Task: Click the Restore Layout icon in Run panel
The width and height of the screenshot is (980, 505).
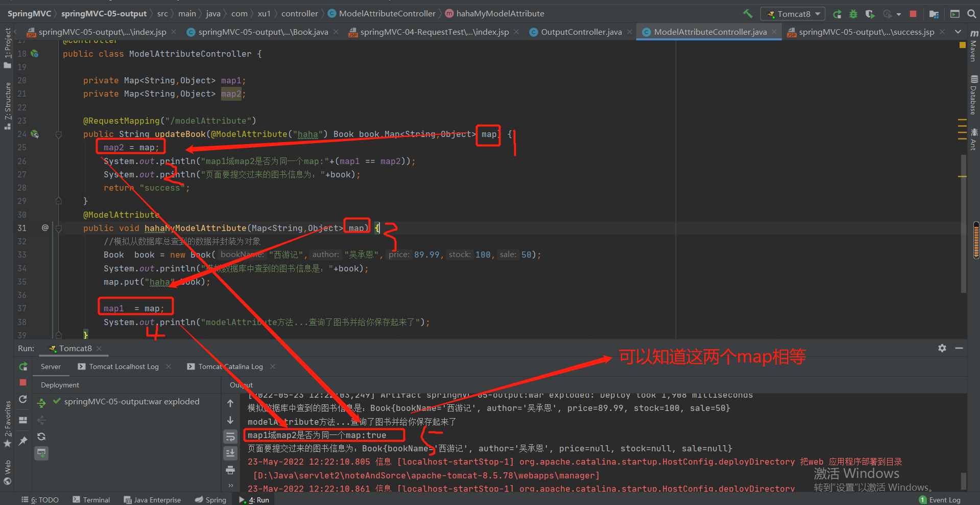Action: coord(23,420)
